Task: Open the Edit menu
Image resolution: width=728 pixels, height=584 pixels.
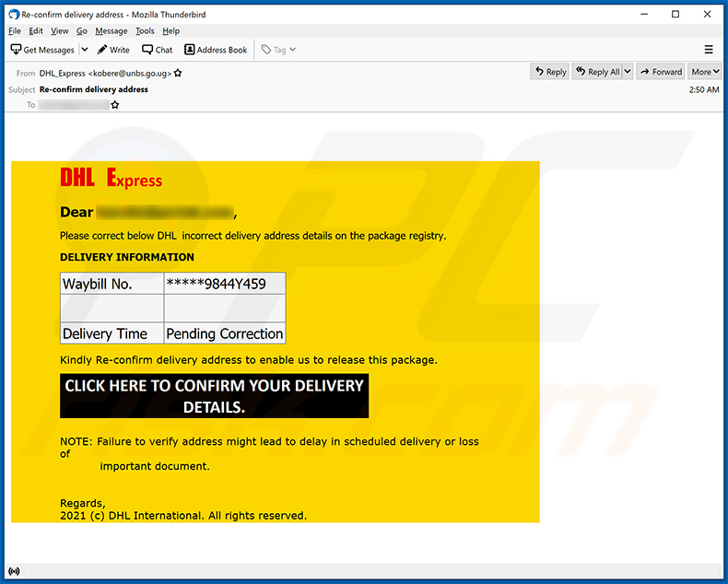Action: click(x=36, y=31)
